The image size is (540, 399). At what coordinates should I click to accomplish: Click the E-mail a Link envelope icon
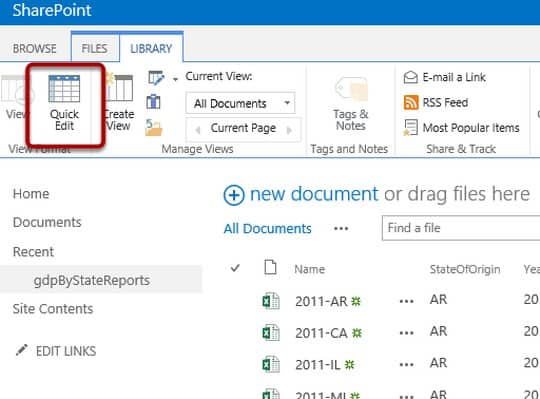(411, 77)
